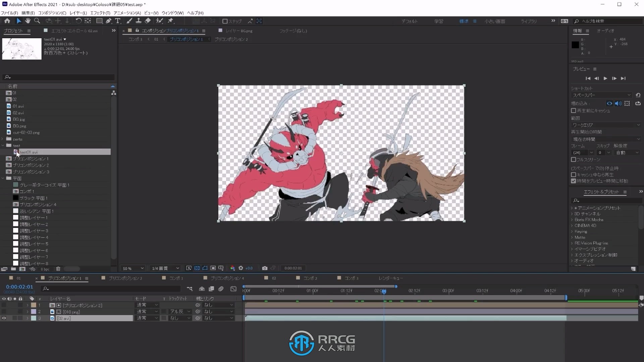Uncheck move time to preview time
Screen dimensions: 644x362
pyautogui.click(x=574, y=181)
